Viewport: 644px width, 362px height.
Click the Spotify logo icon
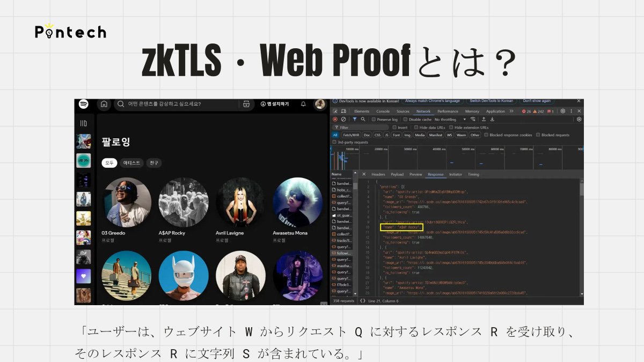tap(83, 104)
